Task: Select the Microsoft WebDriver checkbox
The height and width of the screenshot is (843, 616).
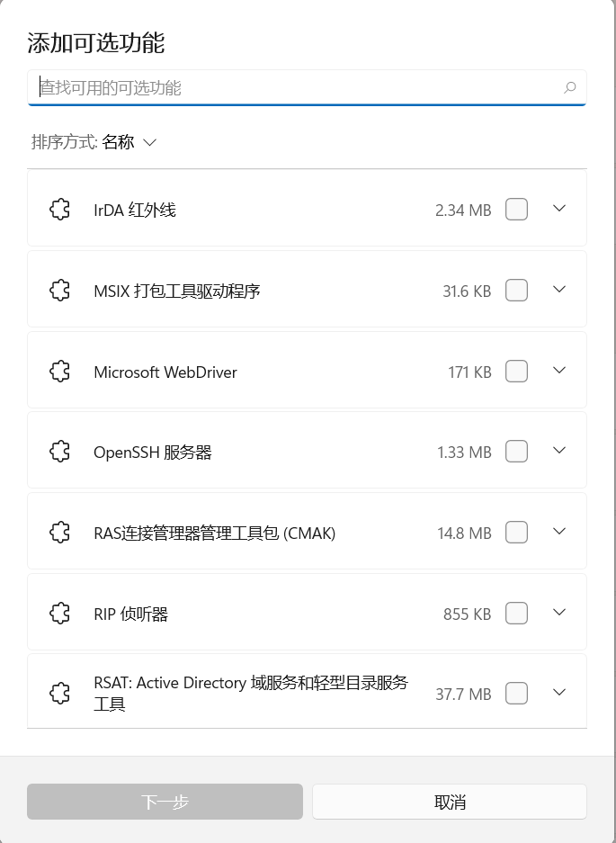Action: (516, 371)
